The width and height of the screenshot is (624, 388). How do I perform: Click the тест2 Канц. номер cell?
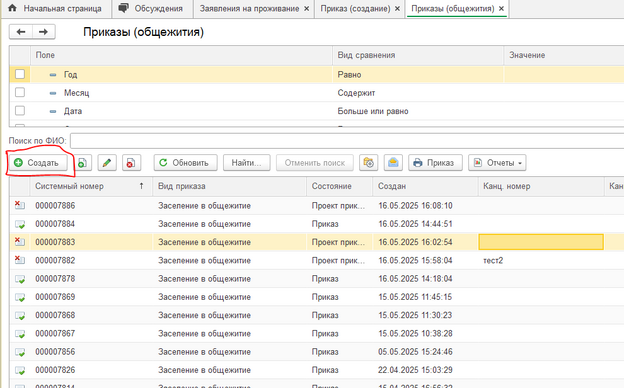[x=541, y=261]
